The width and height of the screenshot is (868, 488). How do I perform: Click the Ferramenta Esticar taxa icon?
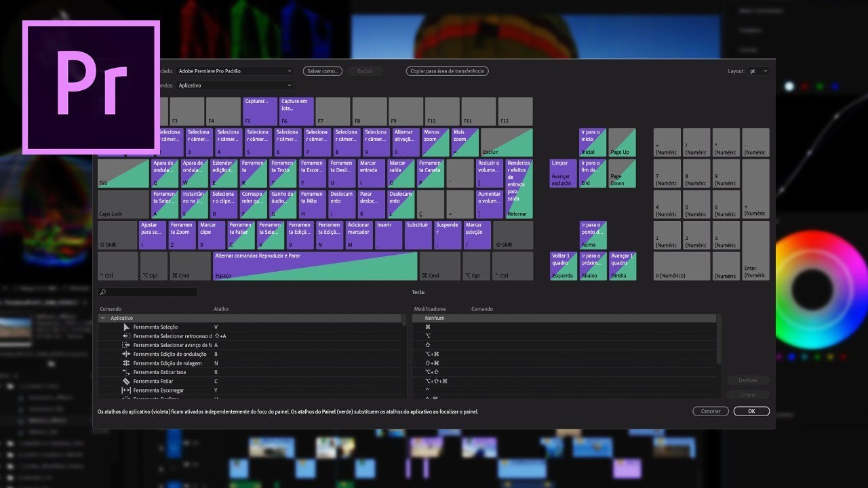(126, 372)
